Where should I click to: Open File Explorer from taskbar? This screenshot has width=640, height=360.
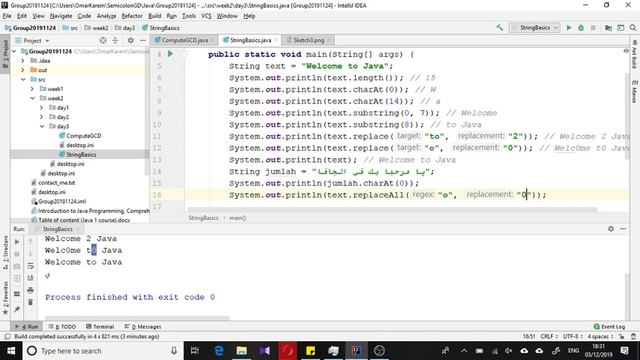pos(242,351)
